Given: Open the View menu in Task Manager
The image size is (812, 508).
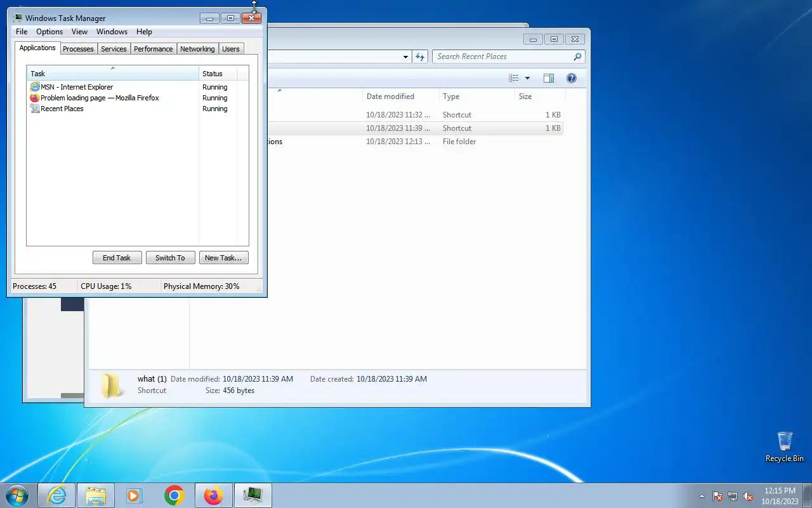Looking at the screenshot, I should tap(79, 32).
